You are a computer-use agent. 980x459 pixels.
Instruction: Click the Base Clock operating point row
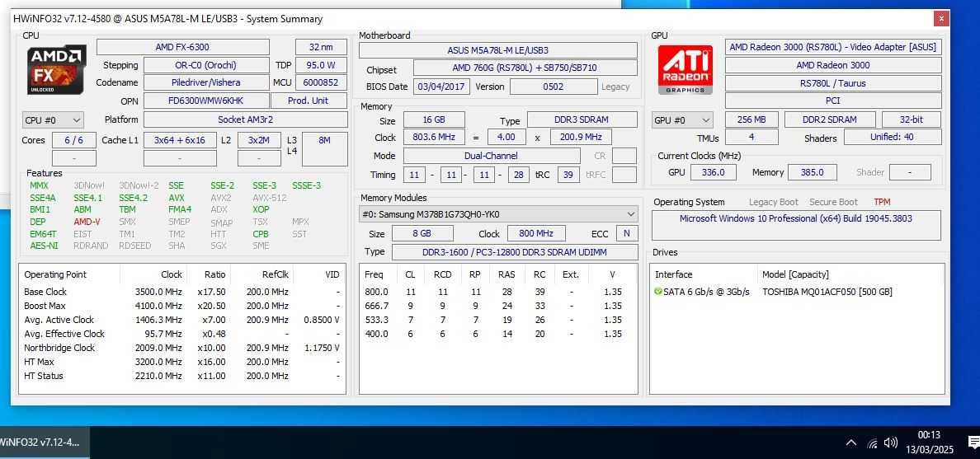coord(181,292)
